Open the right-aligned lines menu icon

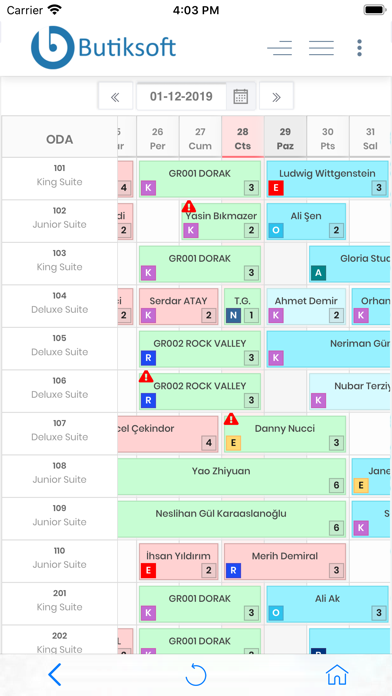click(280, 48)
